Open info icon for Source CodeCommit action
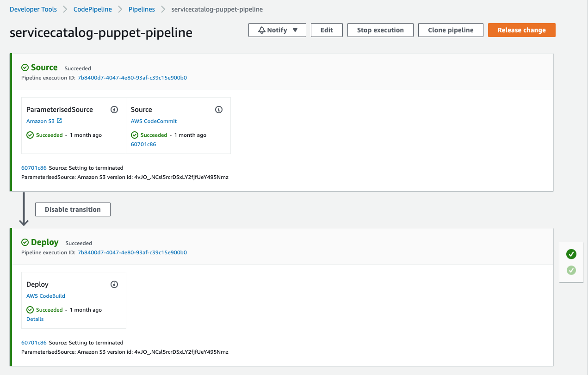Screen dimensions: 588x375 (x=219, y=110)
